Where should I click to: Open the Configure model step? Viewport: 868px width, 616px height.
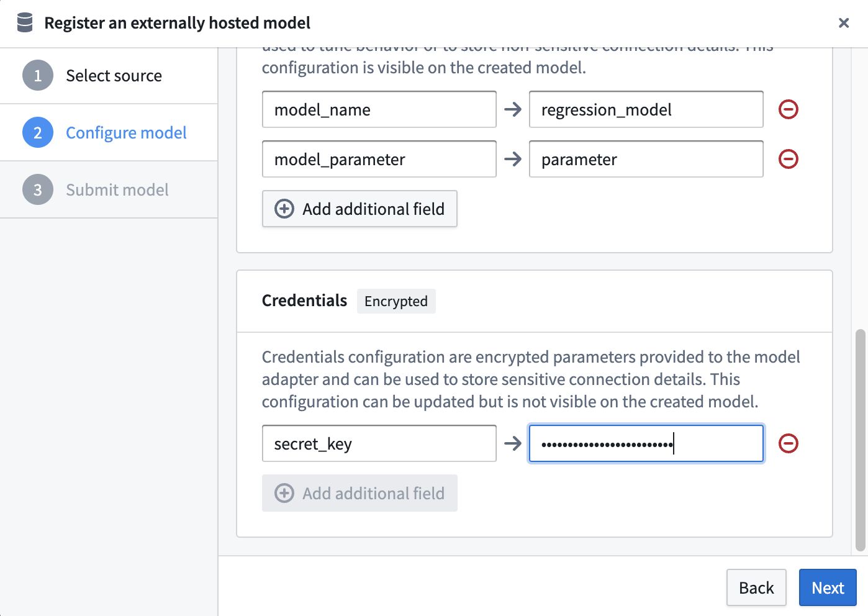point(109,133)
